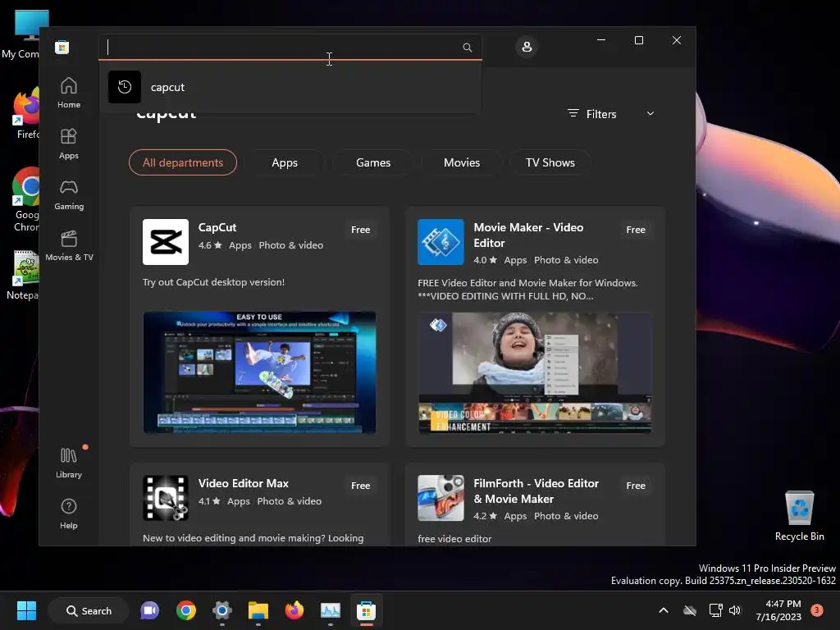
Task: Click the Movie Maker screenshot thumbnail
Action: (535, 372)
